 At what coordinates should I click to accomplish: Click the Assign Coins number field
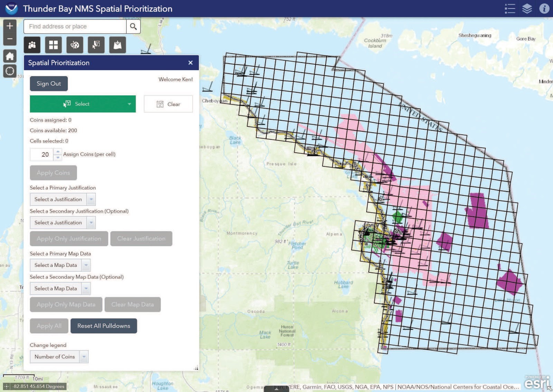42,155
